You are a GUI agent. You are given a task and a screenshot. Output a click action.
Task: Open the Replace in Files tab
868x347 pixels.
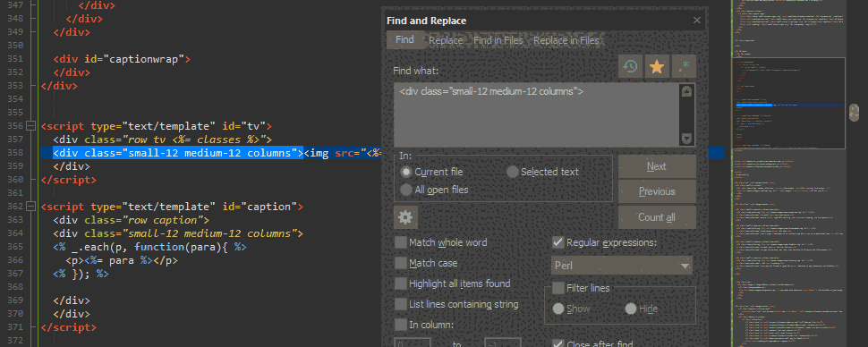click(566, 40)
